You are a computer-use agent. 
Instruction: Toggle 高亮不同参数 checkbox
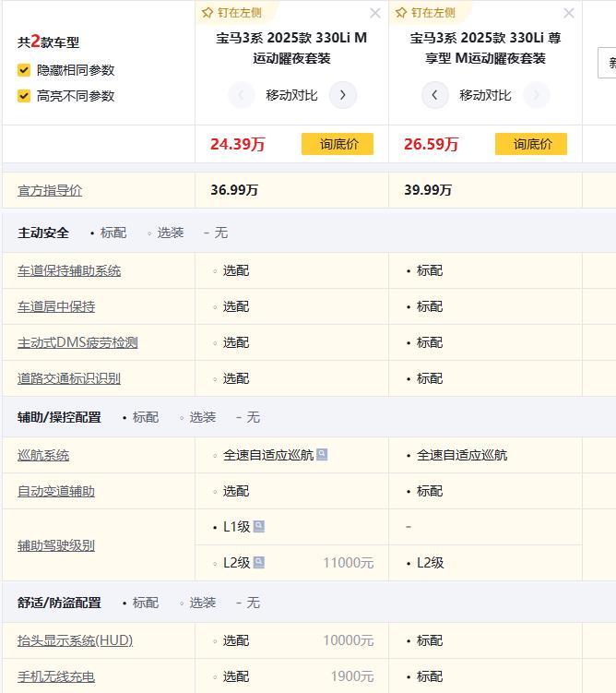click(24, 96)
